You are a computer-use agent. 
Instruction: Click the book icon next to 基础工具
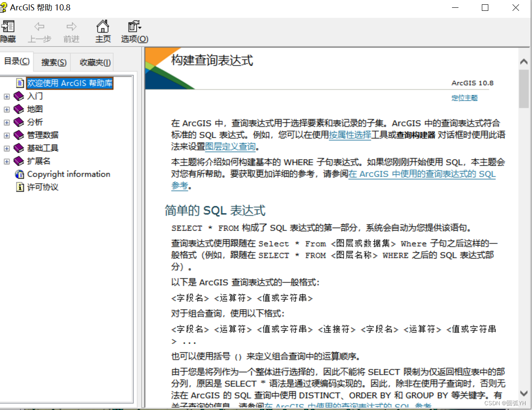pos(19,148)
